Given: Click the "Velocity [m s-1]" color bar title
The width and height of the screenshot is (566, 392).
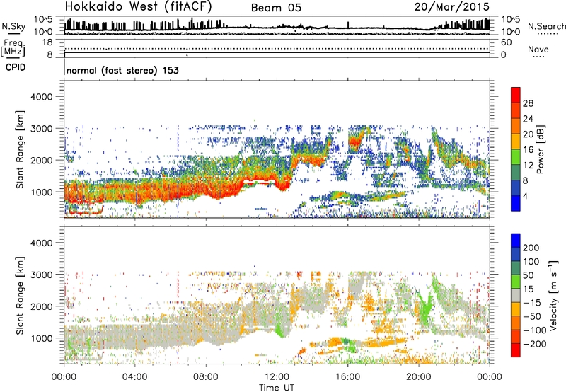Looking at the screenshot, I should point(553,295).
